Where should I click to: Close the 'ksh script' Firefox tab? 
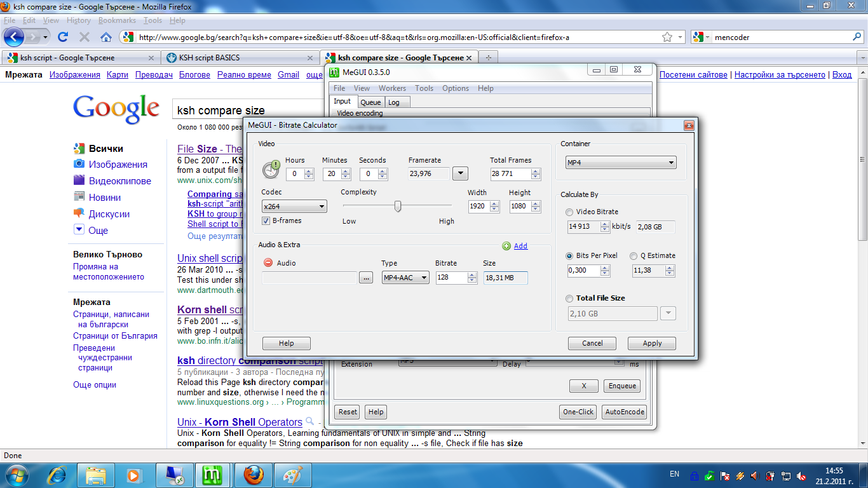[x=151, y=57]
